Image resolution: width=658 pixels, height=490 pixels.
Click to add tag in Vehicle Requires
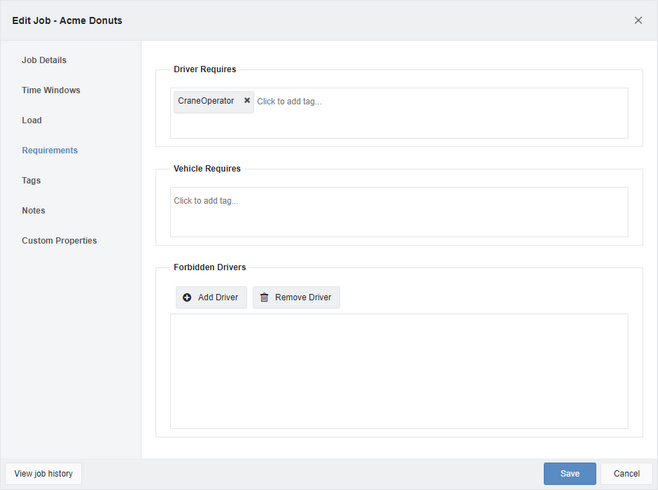(206, 201)
